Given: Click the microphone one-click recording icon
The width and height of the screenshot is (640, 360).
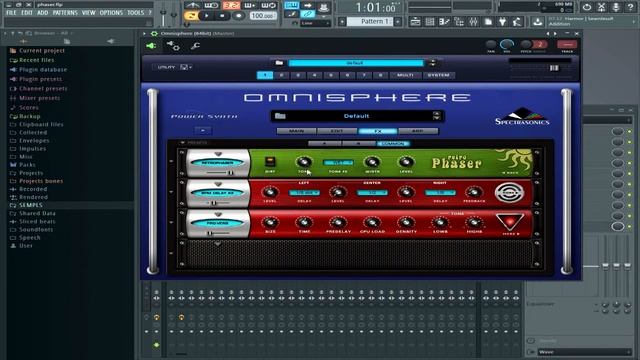Looking at the screenshot, I should point(616,7).
